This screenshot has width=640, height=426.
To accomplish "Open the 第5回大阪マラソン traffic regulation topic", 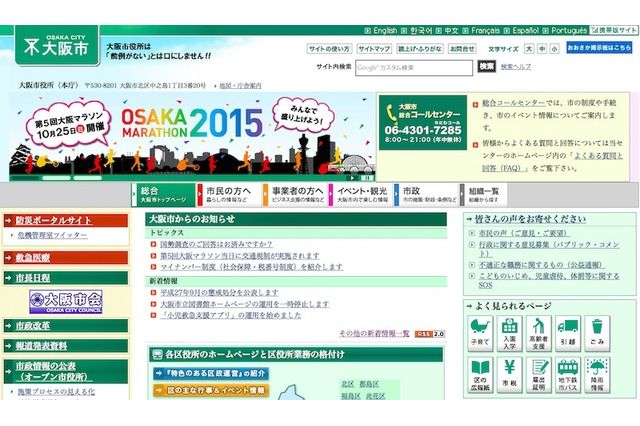I will click(240, 255).
